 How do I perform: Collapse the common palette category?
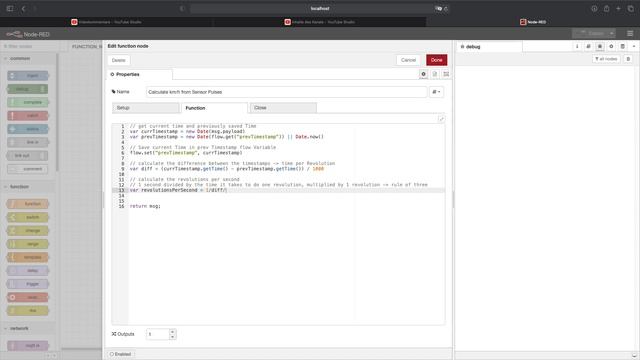pos(28,58)
